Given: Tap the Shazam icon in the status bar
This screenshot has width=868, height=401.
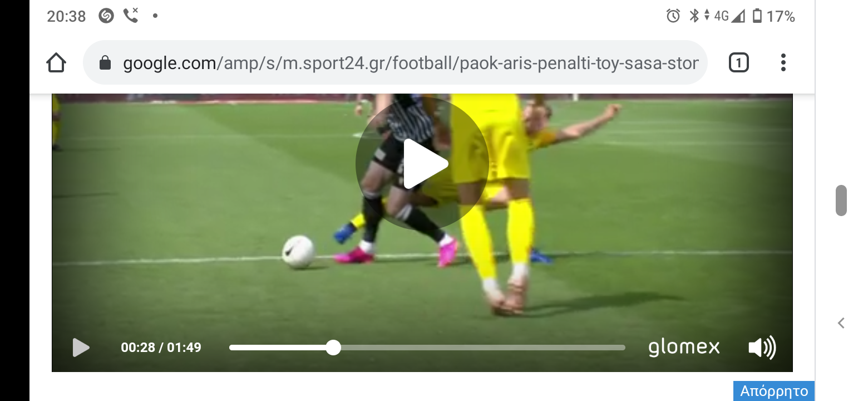Looking at the screenshot, I should (x=106, y=16).
